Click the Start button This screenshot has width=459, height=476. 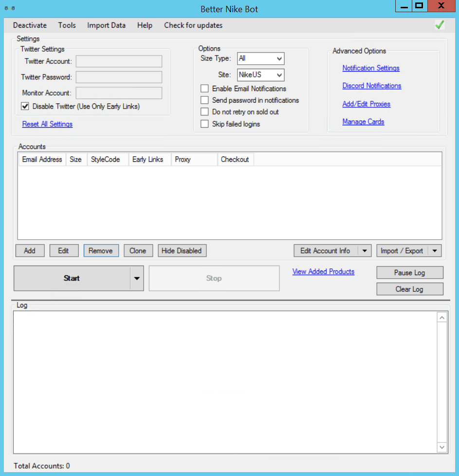pyautogui.click(x=72, y=278)
